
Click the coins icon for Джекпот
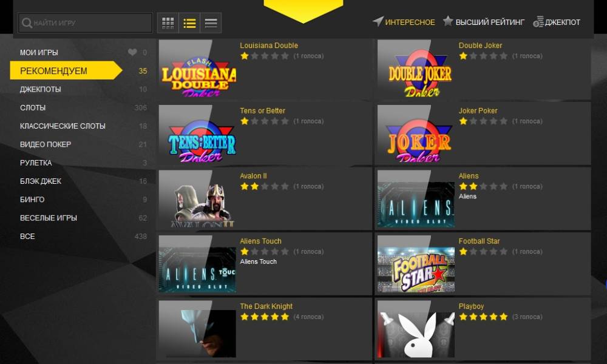pyautogui.click(x=538, y=22)
